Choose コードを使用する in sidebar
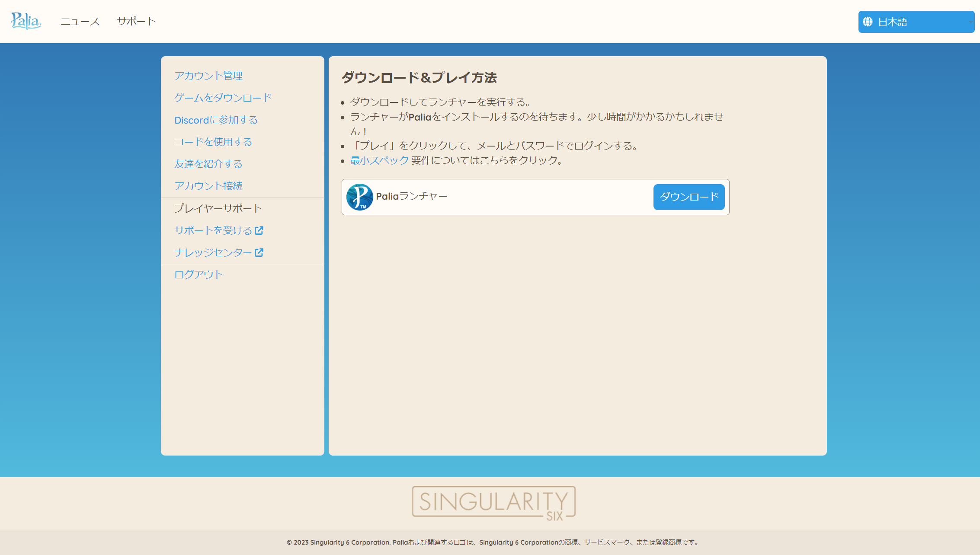The width and height of the screenshot is (980, 555). pyautogui.click(x=213, y=142)
